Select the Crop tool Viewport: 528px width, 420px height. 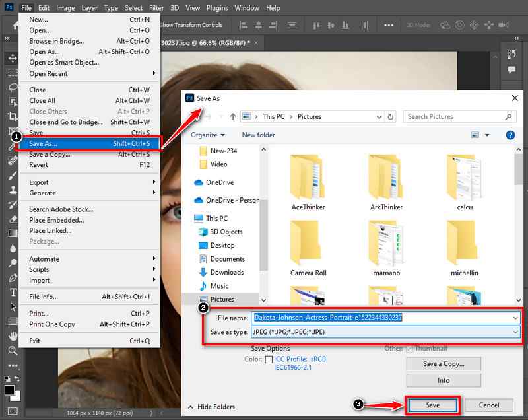pos(13,116)
